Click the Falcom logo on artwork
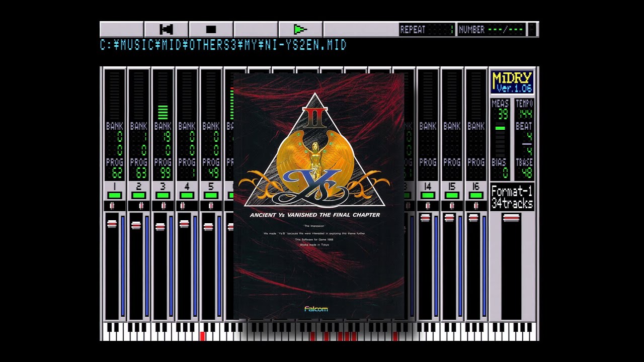644x362 pixels. pos(316,309)
